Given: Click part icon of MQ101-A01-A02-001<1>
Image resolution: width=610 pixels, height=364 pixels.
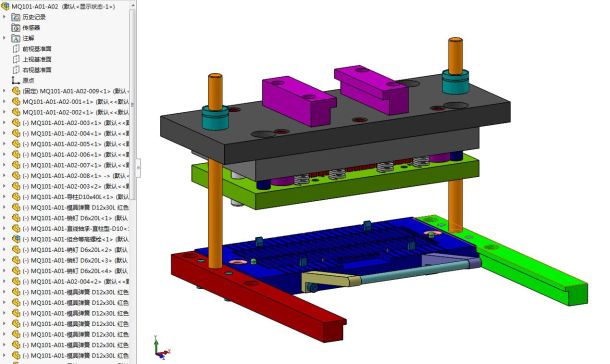Looking at the screenshot, I should tap(16, 102).
